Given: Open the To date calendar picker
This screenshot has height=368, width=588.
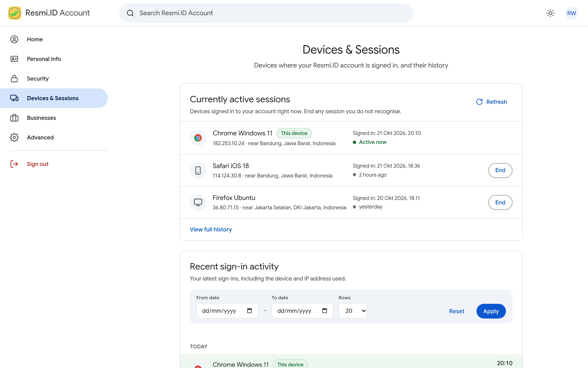Looking at the screenshot, I should [x=325, y=311].
